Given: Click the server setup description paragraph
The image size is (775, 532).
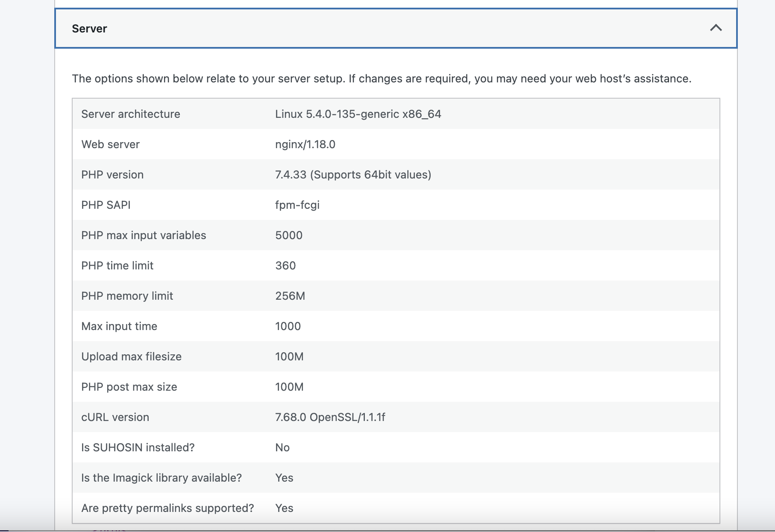Looking at the screenshot, I should tap(382, 79).
